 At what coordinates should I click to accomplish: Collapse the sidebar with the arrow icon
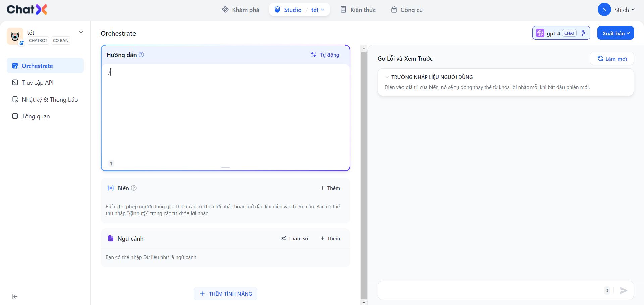15,296
